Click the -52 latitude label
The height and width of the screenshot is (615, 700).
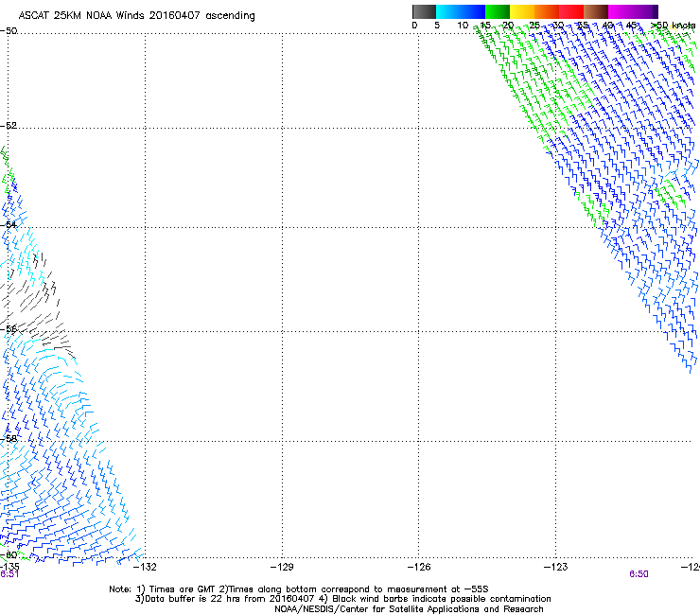pyautogui.click(x=9, y=126)
